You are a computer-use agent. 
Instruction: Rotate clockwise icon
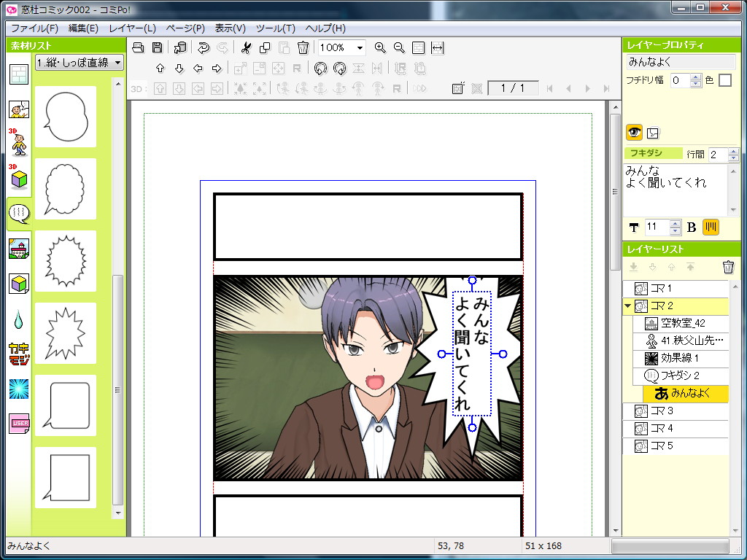(340, 68)
